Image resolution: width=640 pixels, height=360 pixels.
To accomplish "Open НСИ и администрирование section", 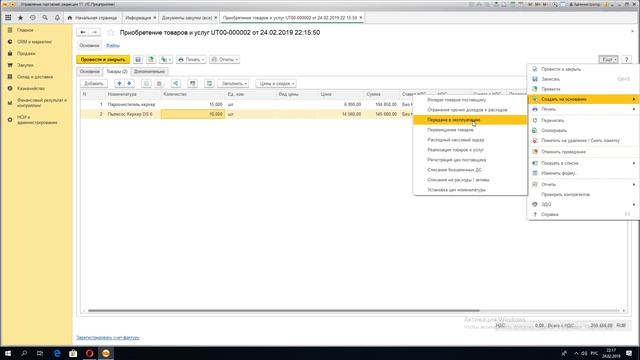I will [x=36, y=120].
